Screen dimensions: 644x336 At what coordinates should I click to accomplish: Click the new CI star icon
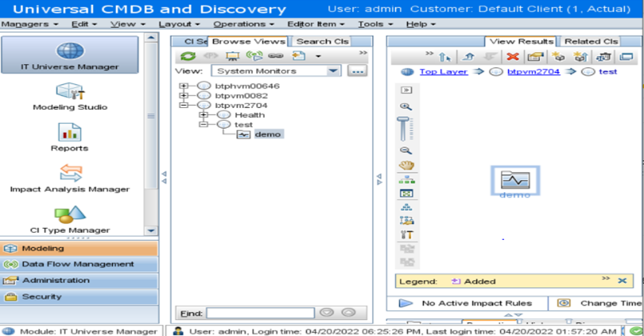coord(558,57)
